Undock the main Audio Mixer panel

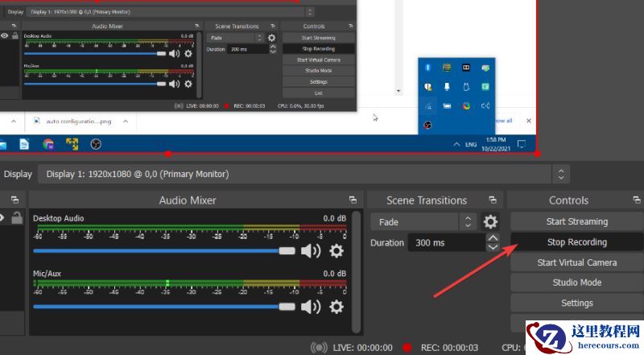(x=353, y=200)
